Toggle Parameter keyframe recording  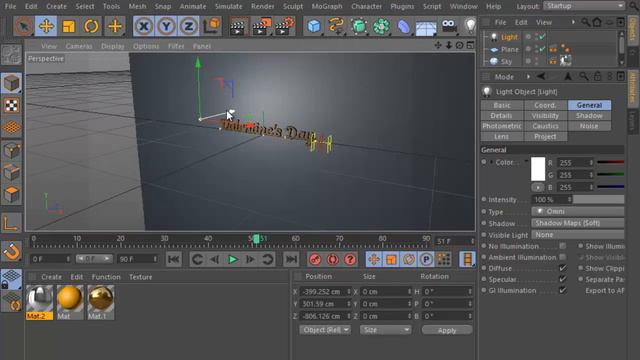click(426, 260)
